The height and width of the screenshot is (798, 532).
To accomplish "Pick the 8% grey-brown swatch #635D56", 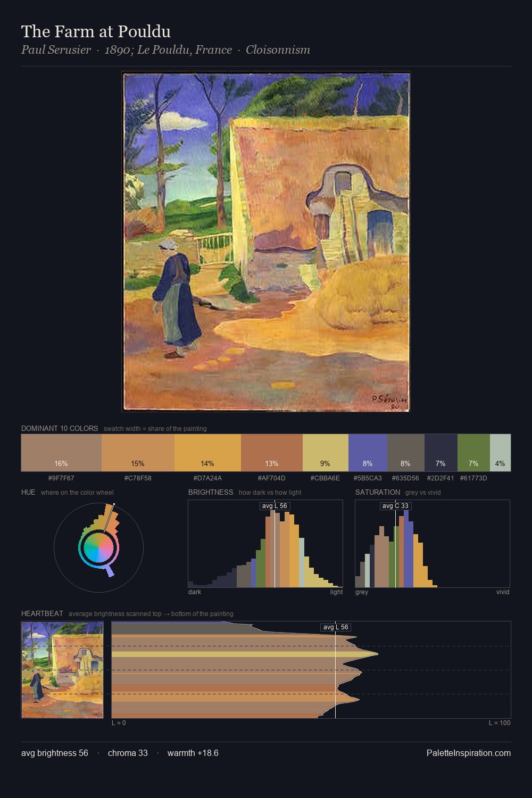I will 406,453.
